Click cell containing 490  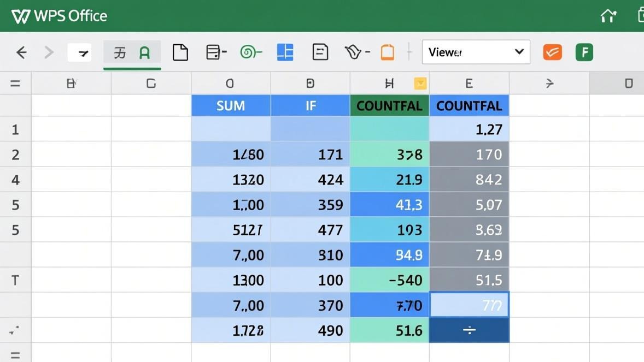click(311, 330)
